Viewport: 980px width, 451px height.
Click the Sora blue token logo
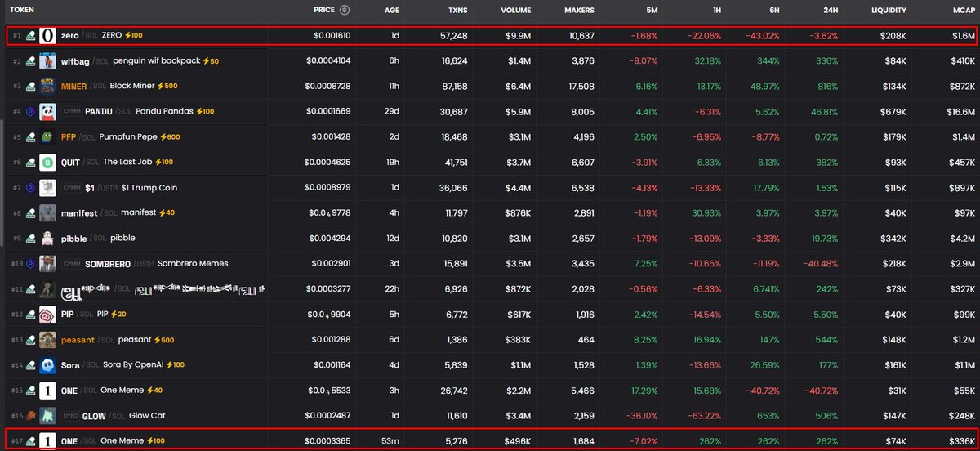(47, 365)
